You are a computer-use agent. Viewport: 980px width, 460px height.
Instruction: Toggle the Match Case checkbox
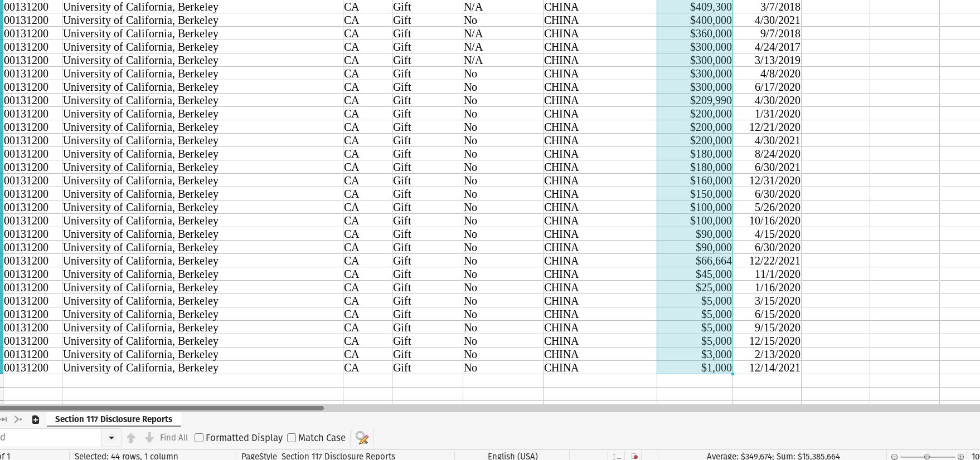pyautogui.click(x=292, y=438)
